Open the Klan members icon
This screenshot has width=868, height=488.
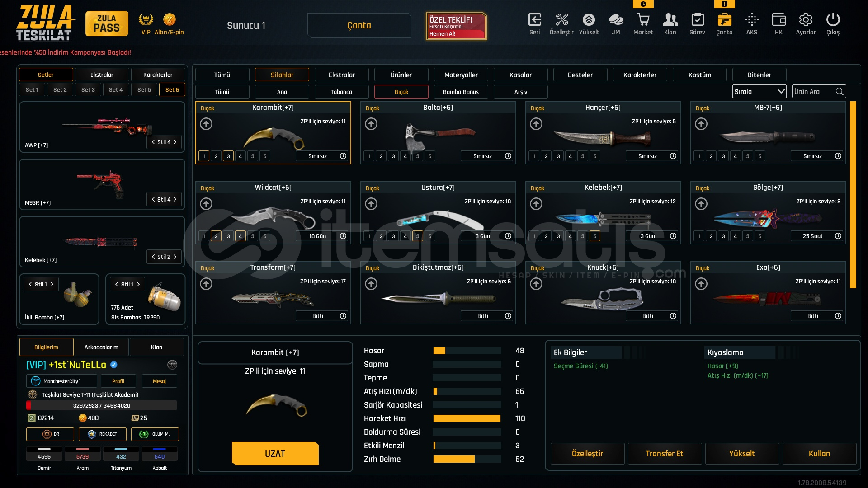tap(670, 20)
